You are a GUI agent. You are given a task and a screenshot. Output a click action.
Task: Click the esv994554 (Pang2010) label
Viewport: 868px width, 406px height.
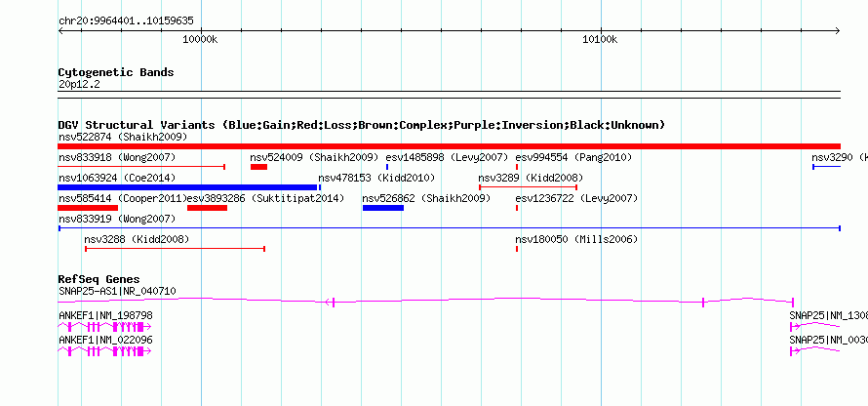point(573,158)
